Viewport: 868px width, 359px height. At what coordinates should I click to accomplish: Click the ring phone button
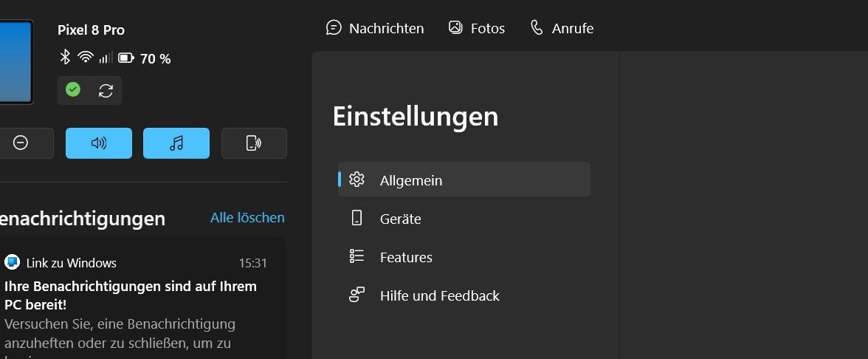coord(254,143)
